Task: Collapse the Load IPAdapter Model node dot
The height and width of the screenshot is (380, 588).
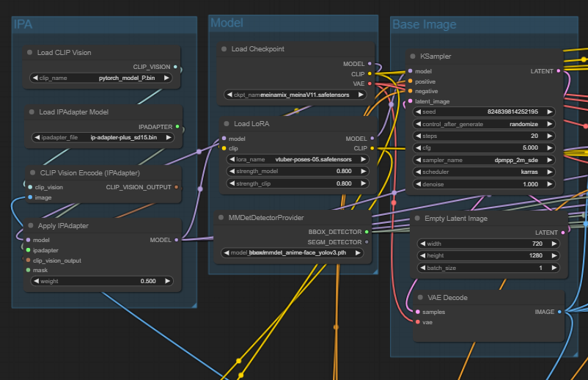Action: click(x=32, y=112)
